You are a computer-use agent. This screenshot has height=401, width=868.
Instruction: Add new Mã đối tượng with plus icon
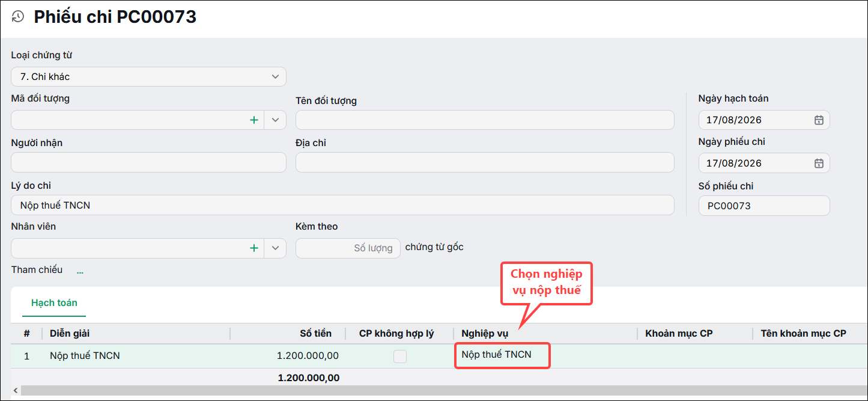[x=254, y=120]
